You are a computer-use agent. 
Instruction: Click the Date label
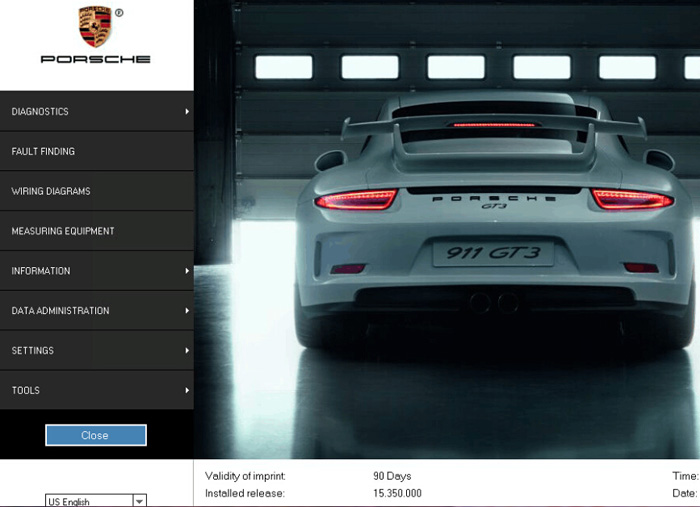coord(685,493)
